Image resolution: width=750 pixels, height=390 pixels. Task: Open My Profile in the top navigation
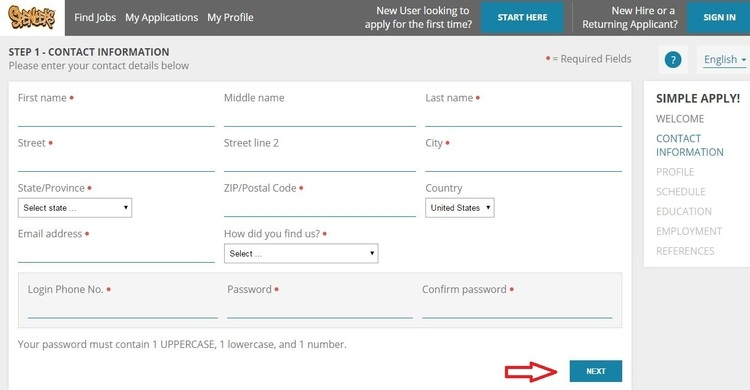coord(230,17)
